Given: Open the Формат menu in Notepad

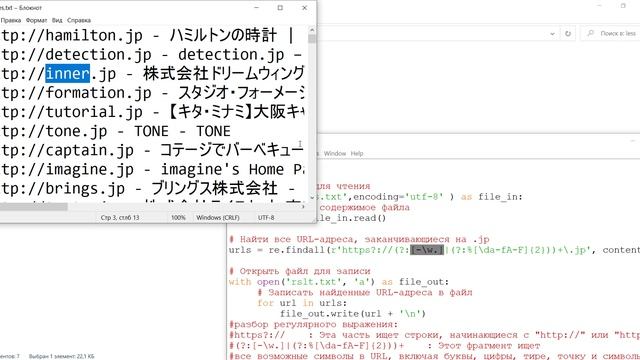Looking at the screenshot, I should [x=36, y=20].
